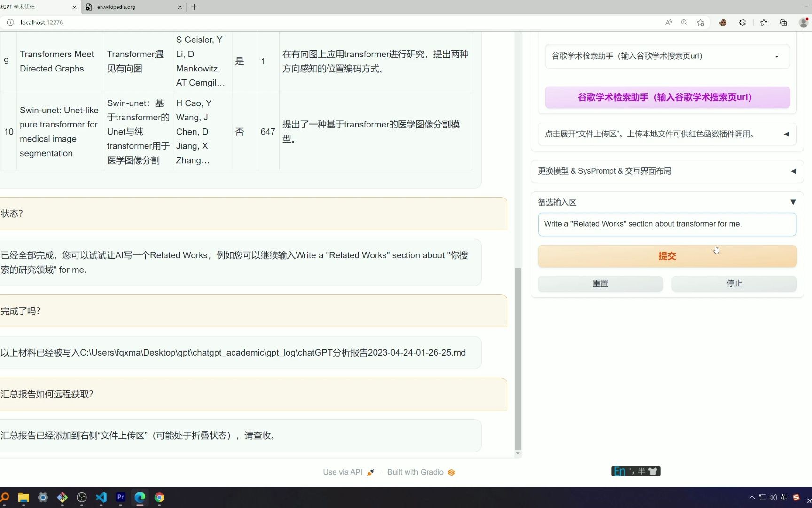
Task: Add this page to favorites star icon
Action: point(701,23)
